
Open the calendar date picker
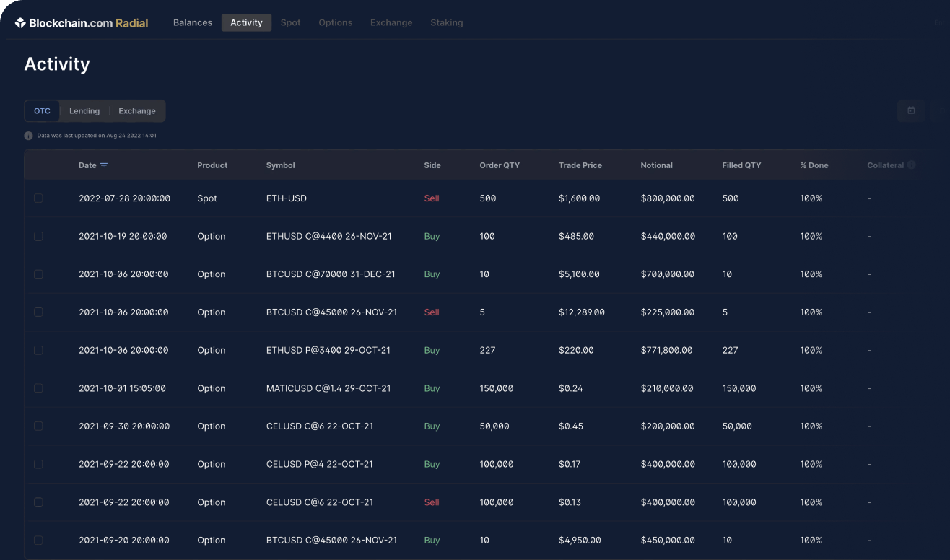pos(911,110)
